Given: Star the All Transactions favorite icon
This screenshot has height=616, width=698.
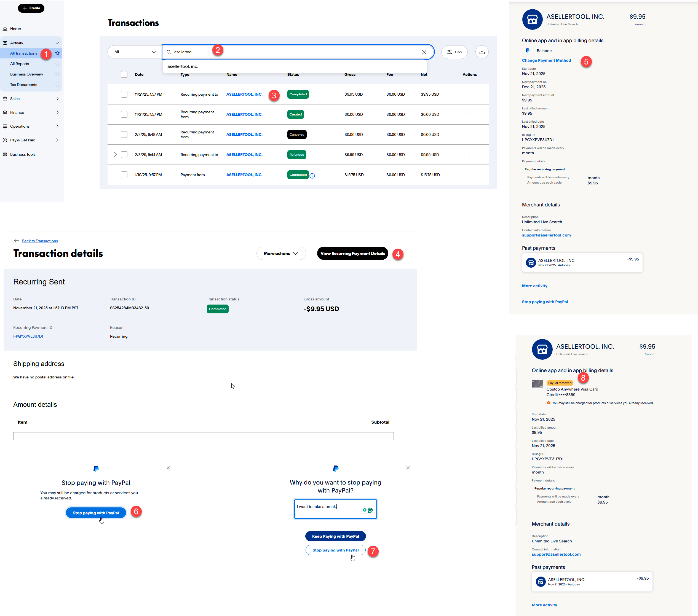Looking at the screenshot, I should 57,53.
